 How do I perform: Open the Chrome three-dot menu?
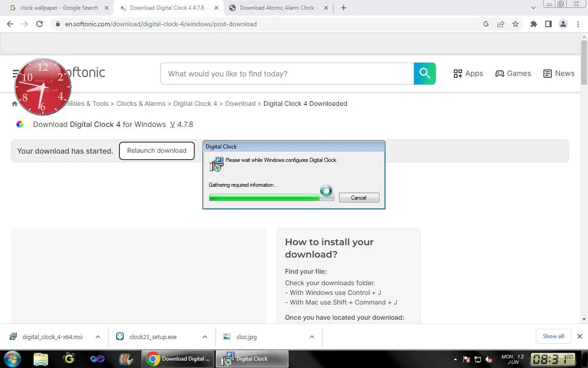point(577,24)
